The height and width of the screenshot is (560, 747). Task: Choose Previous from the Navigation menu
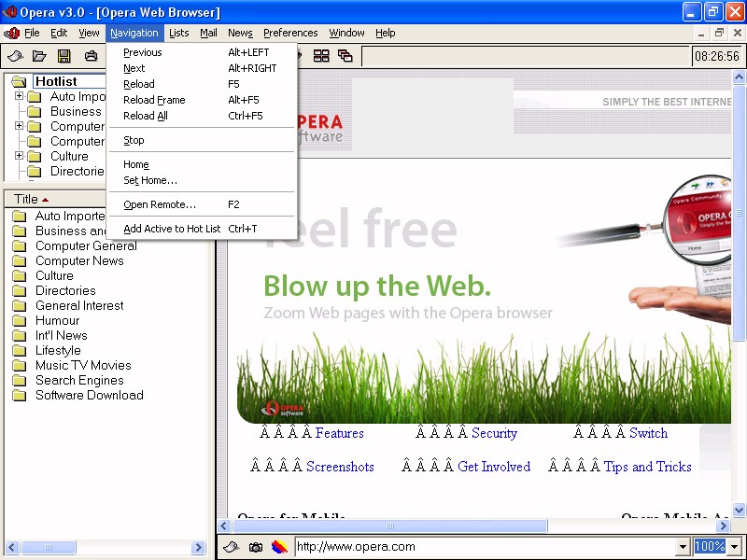[203, 52]
